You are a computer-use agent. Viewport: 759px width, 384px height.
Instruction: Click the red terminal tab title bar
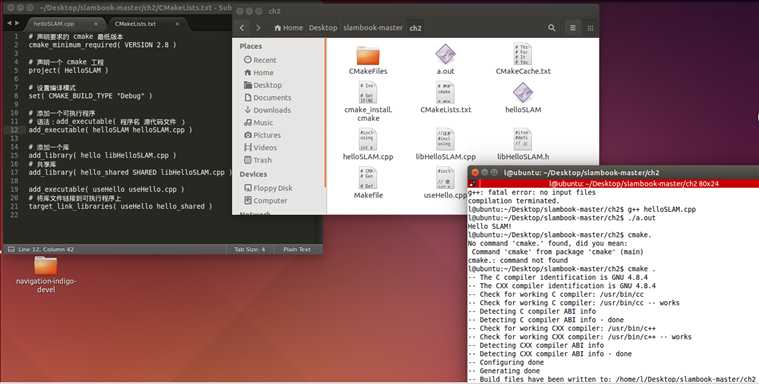click(x=614, y=184)
